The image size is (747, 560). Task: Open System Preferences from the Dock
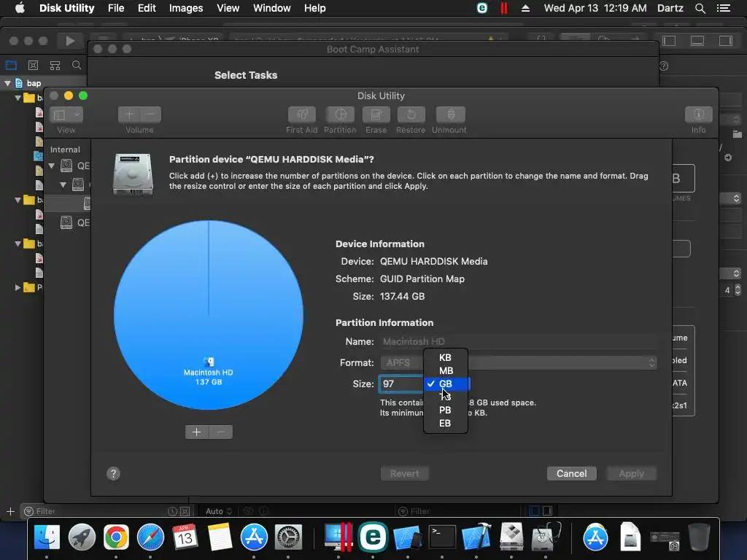tap(288, 537)
